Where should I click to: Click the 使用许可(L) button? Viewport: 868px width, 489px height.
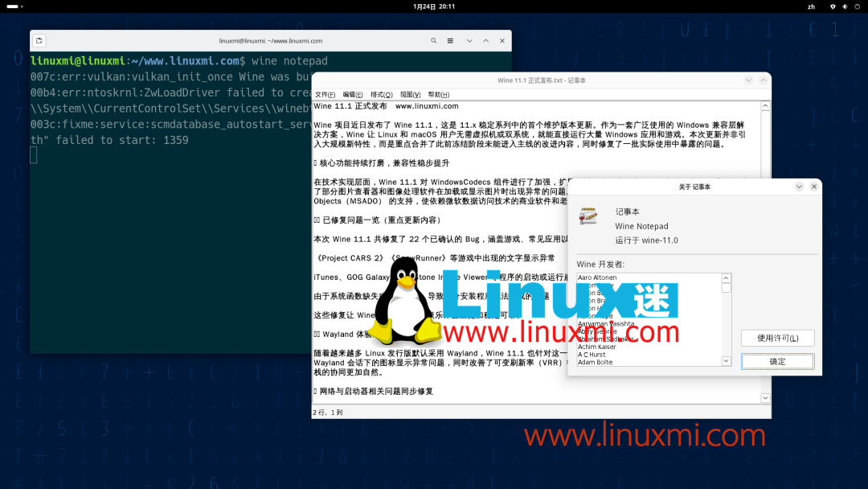pyautogui.click(x=777, y=338)
